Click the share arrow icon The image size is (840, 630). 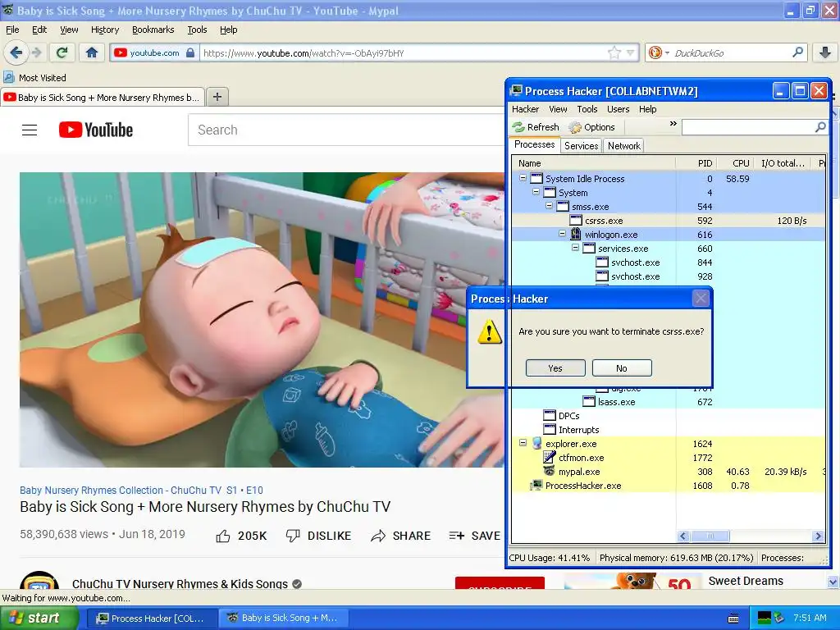click(x=378, y=536)
